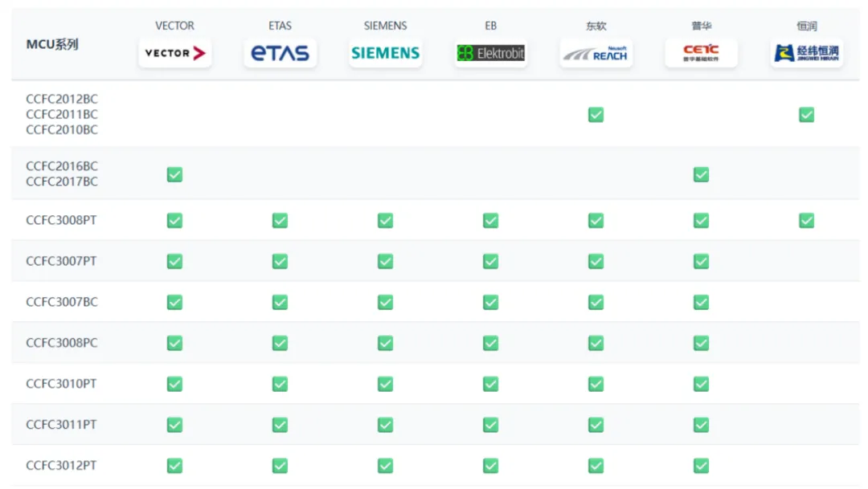Select the CCFC3008PT row label
This screenshot has height=489, width=868.
click(x=61, y=220)
